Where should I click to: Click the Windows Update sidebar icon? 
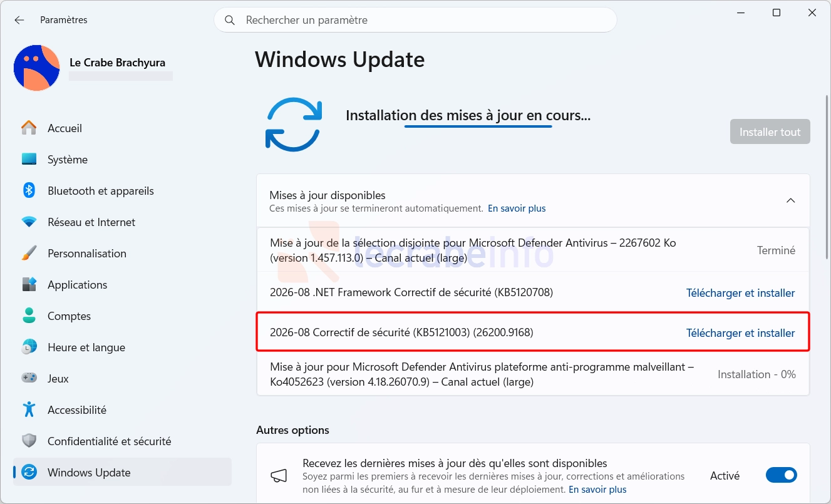point(29,472)
